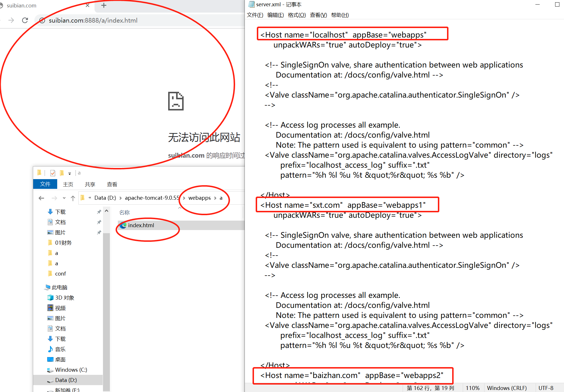
Task: Open 3D 对象 in navigation pane
Action: coord(64,298)
